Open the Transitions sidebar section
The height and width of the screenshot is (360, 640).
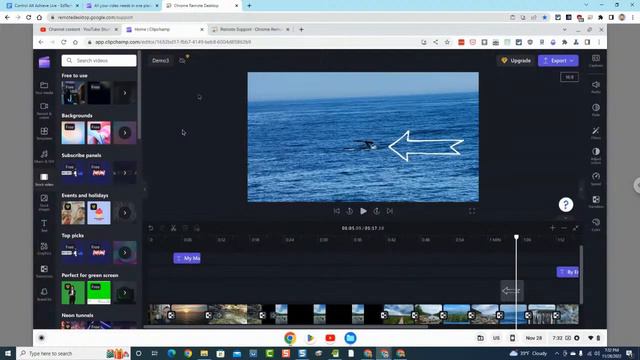point(44,271)
